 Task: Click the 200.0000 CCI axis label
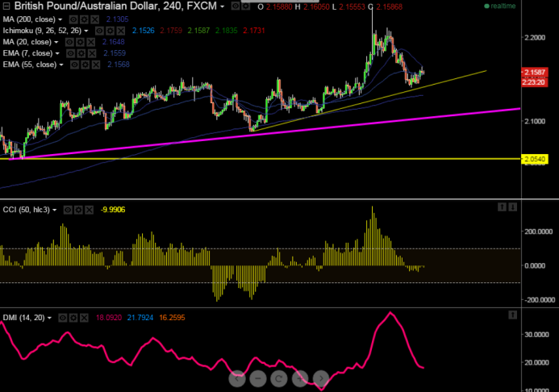(539, 232)
